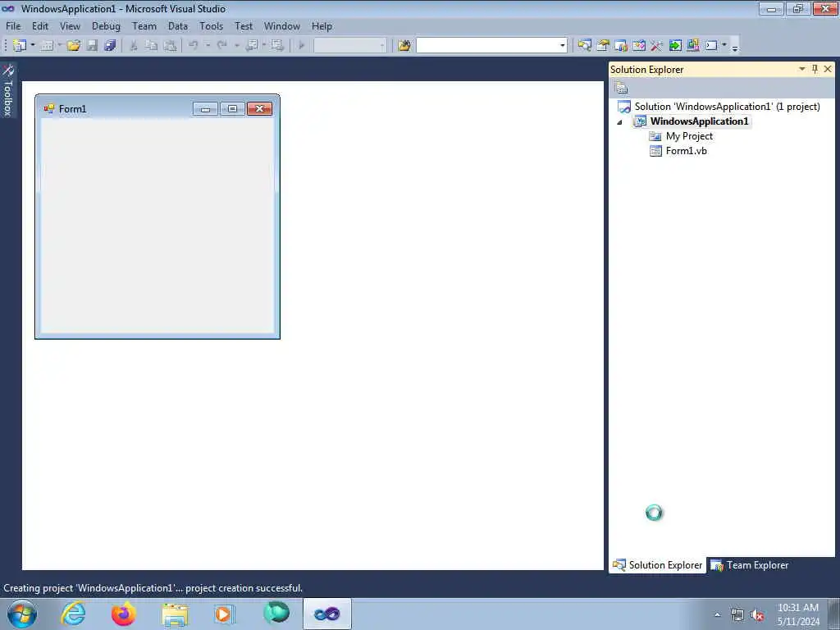Open the View menu
This screenshot has height=630, width=840.
70,26
